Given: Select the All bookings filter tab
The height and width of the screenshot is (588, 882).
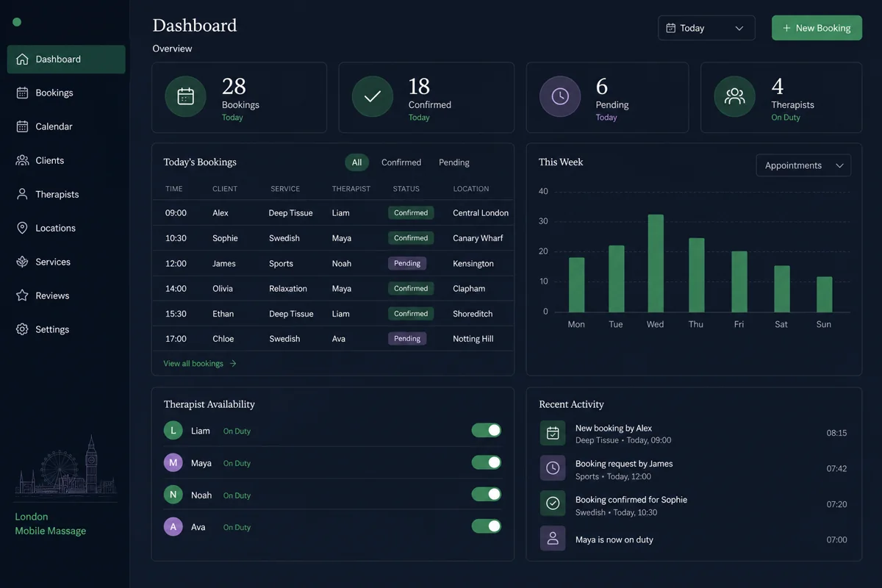Looking at the screenshot, I should coord(356,162).
